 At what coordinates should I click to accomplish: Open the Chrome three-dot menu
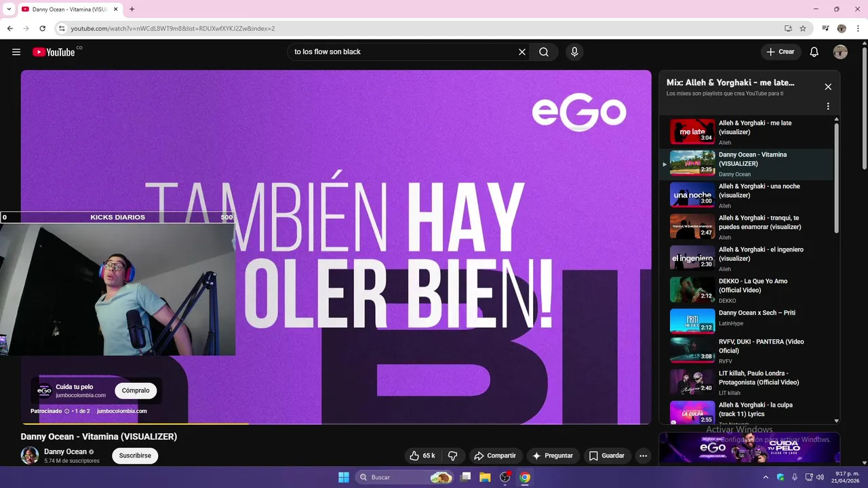point(858,28)
